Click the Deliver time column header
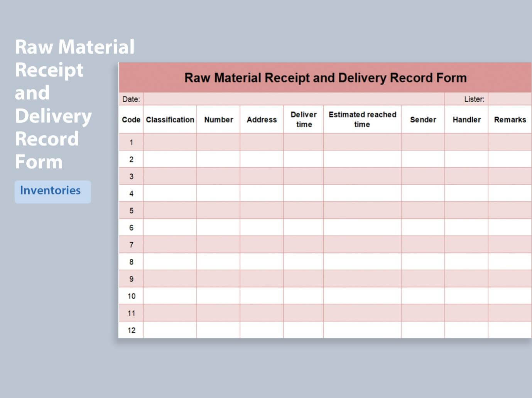Image resolution: width=532 pixels, height=398 pixels. click(x=303, y=120)
